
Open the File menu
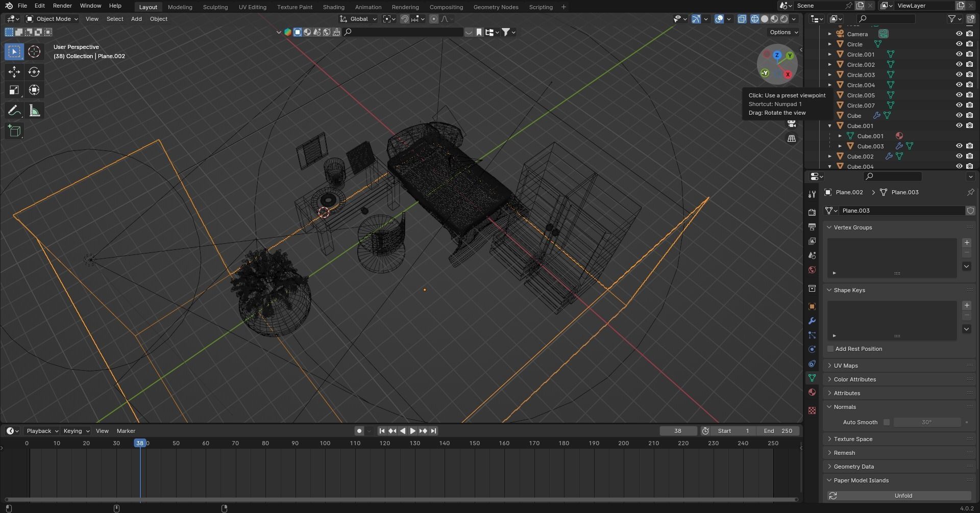coord(22,6)
